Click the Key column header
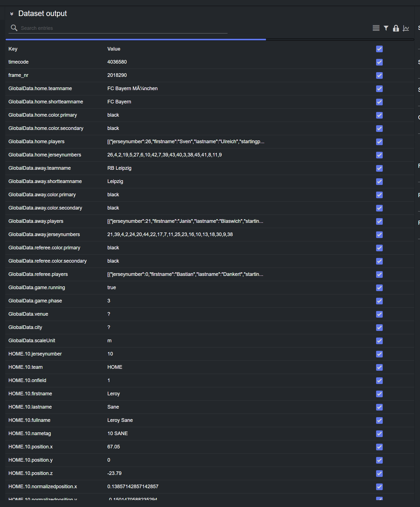 [13, 49]
